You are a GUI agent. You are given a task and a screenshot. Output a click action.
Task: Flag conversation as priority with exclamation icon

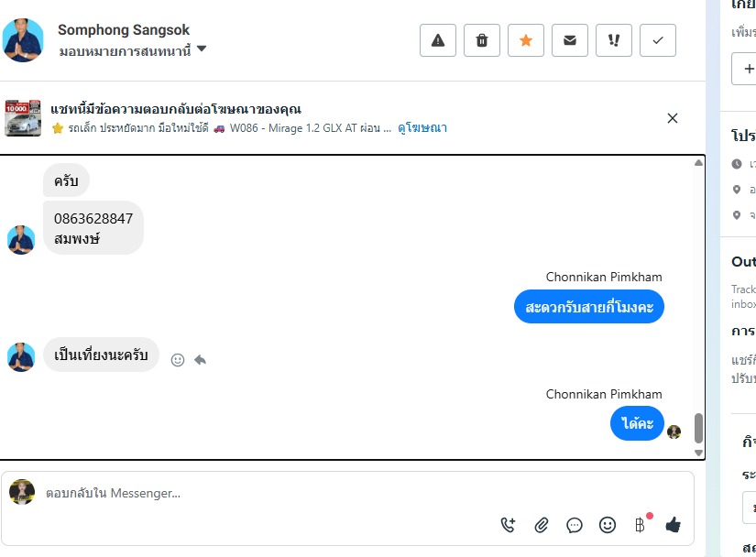[x=614, y=40]
